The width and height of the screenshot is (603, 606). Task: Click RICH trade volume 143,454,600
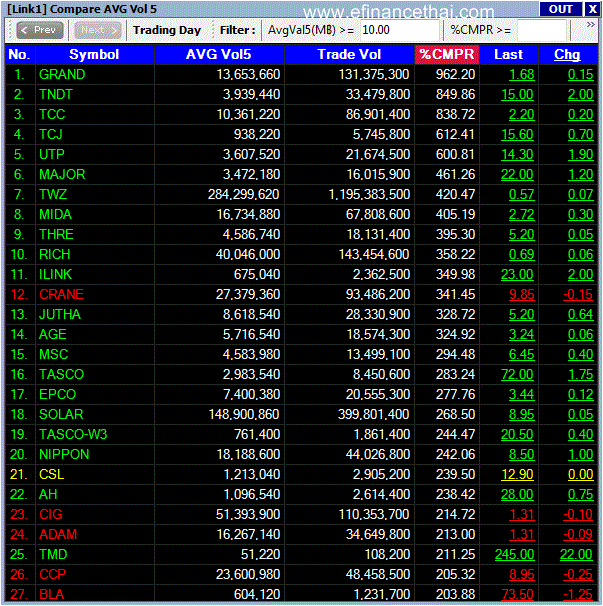click(374, 255)
